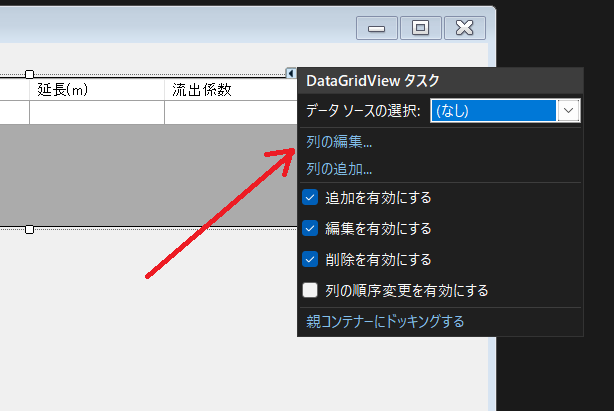Screen dimensions: 614x411
Task: Click the smart tag arrow glyph on the grid
Action: click(290, 73)
